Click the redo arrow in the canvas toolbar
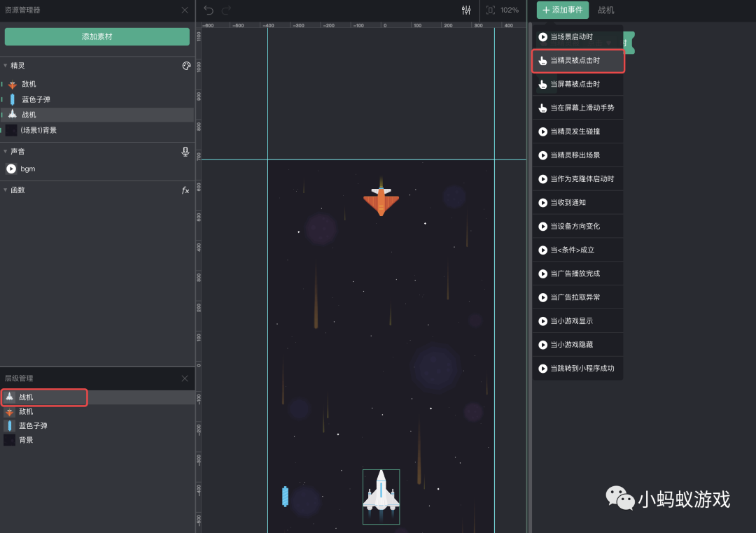Viewport: 756px width, 533px height. (226, 10)
